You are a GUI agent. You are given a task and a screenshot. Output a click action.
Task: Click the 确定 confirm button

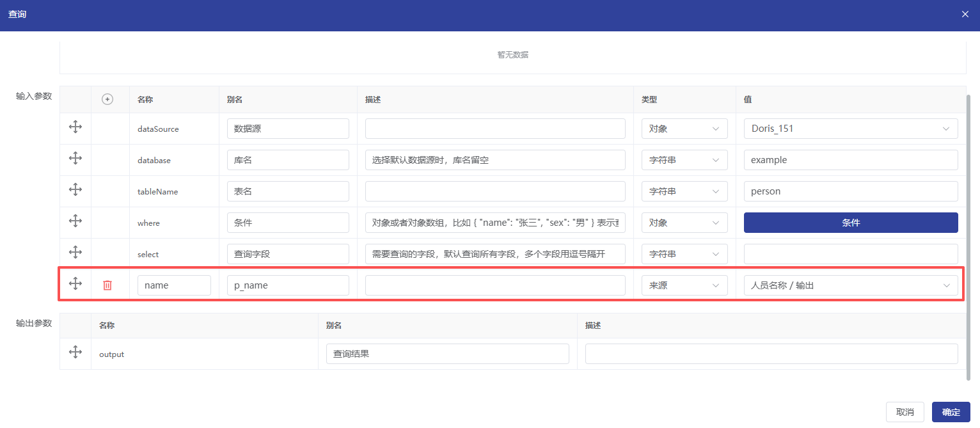(x=951, y=412)
